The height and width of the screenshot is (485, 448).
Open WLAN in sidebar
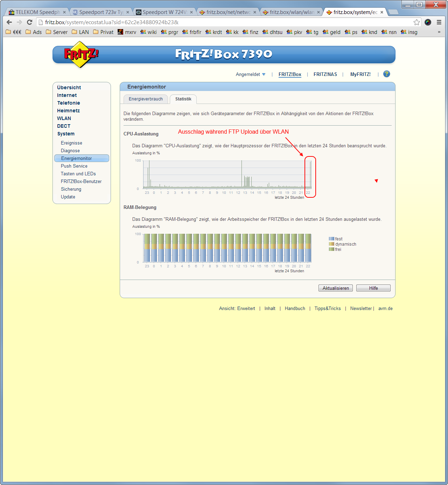pos(64,118)
